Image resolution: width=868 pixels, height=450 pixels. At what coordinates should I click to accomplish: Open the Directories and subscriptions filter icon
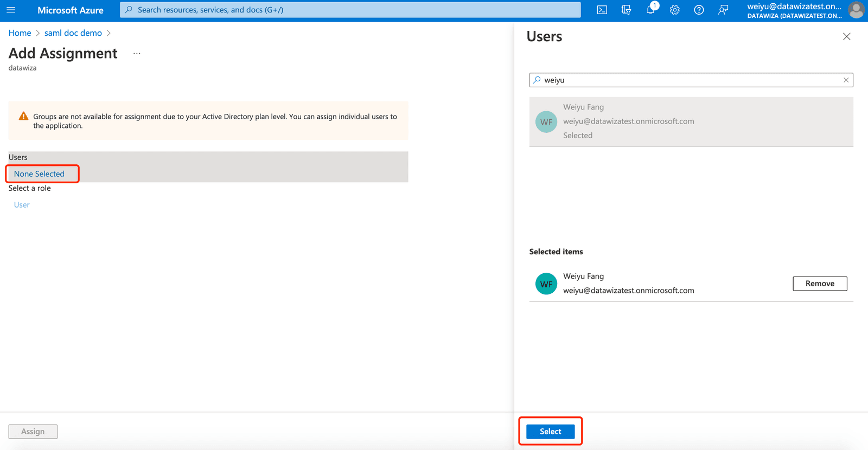626,10
